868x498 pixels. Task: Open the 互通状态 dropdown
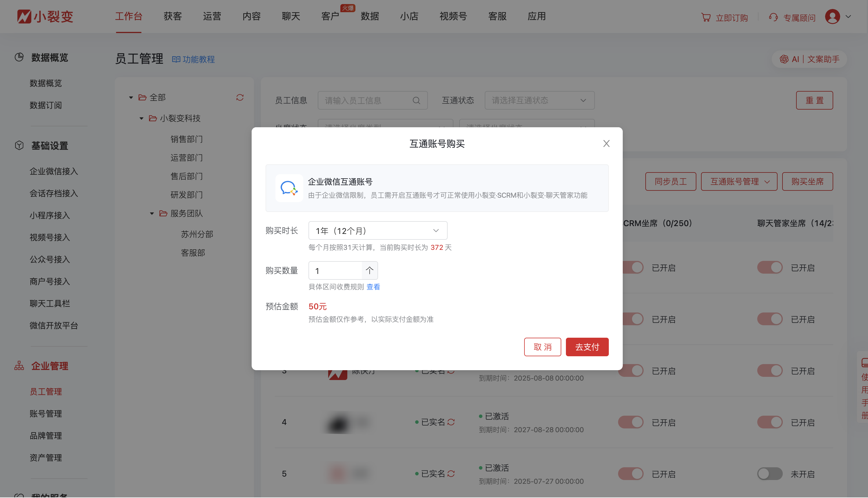tap(539, 100)
